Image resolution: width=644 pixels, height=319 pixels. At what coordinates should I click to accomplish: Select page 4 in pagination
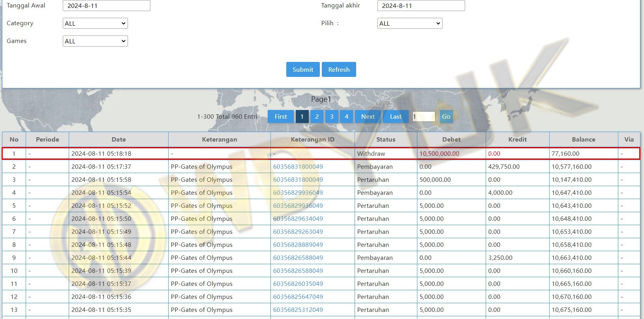tap(346, 116)
